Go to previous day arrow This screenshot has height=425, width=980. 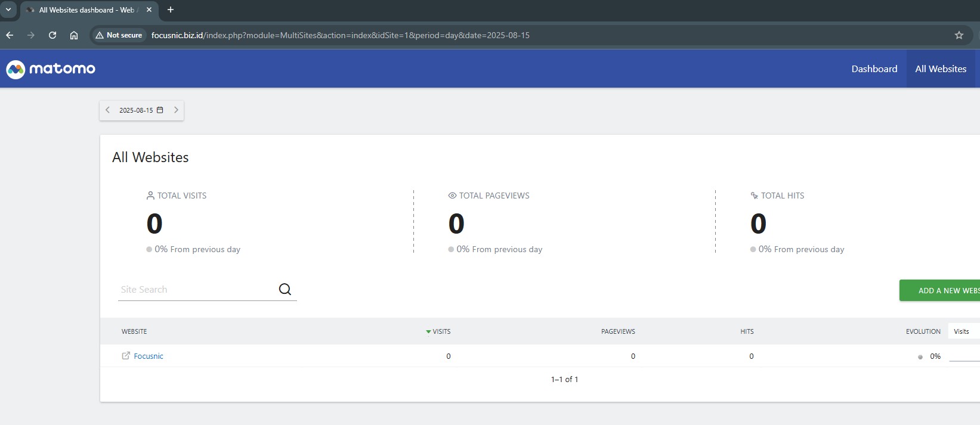107,110
